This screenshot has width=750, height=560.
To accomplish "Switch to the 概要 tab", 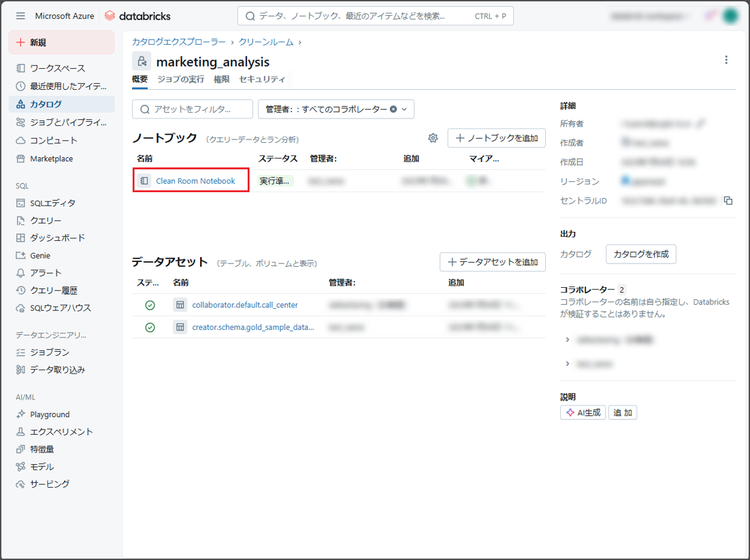I will coord(140,80).
